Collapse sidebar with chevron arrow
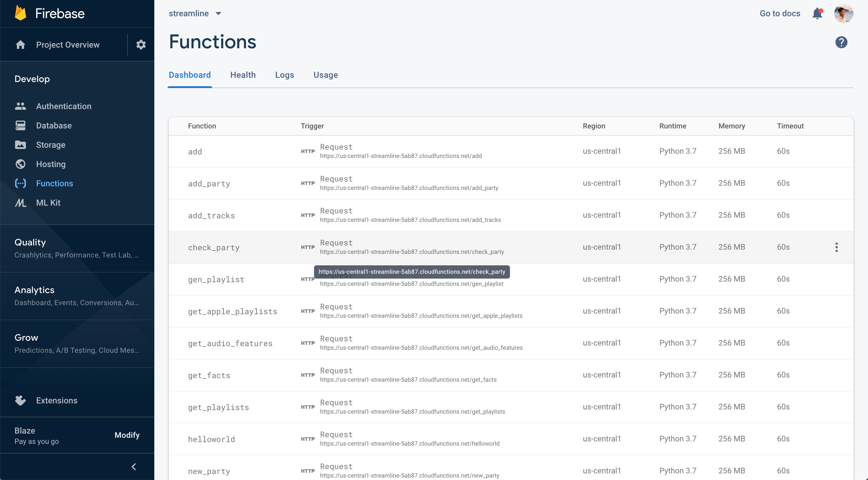This screenshot has height=480, width=868. point(134,466)
